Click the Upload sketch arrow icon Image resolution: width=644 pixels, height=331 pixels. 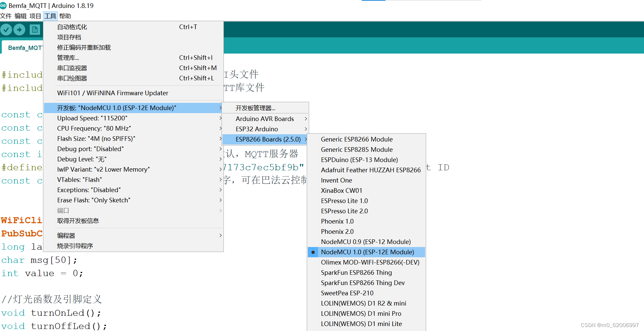point(19,29)
